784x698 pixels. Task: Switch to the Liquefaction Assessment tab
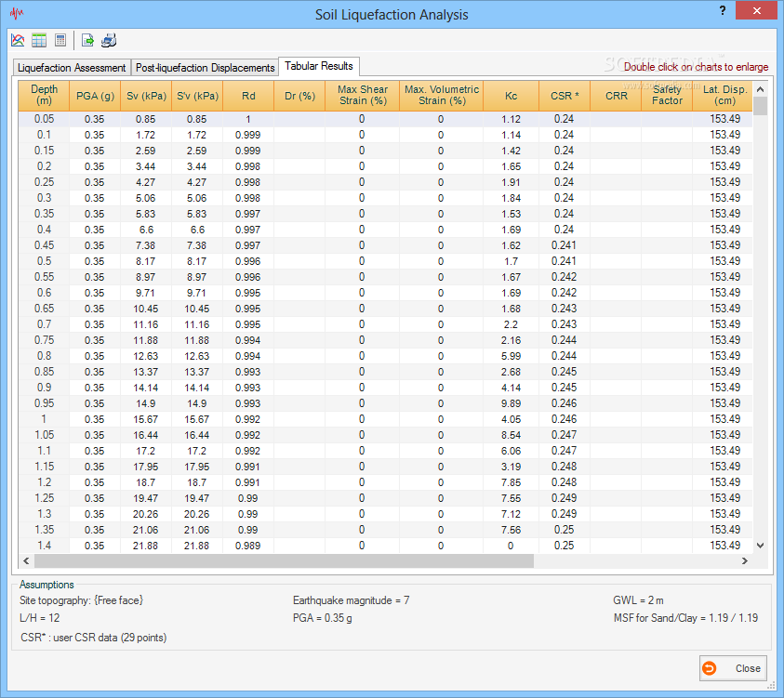(x=72, y=68)
